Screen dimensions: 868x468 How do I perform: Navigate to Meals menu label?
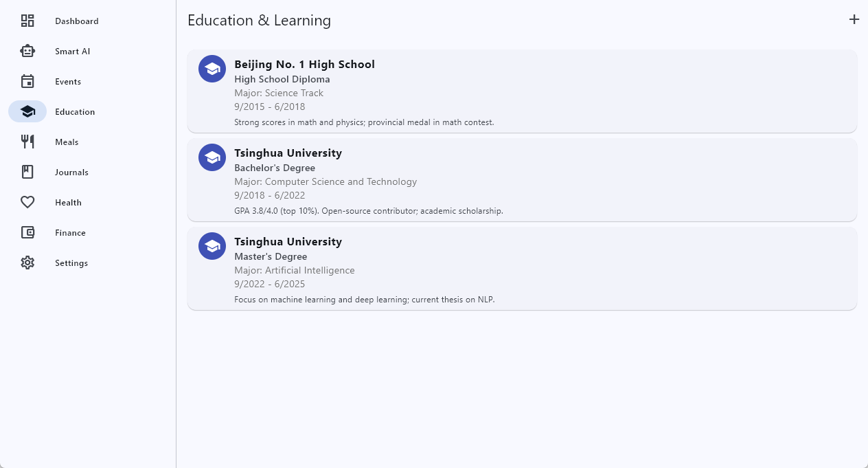67,142
